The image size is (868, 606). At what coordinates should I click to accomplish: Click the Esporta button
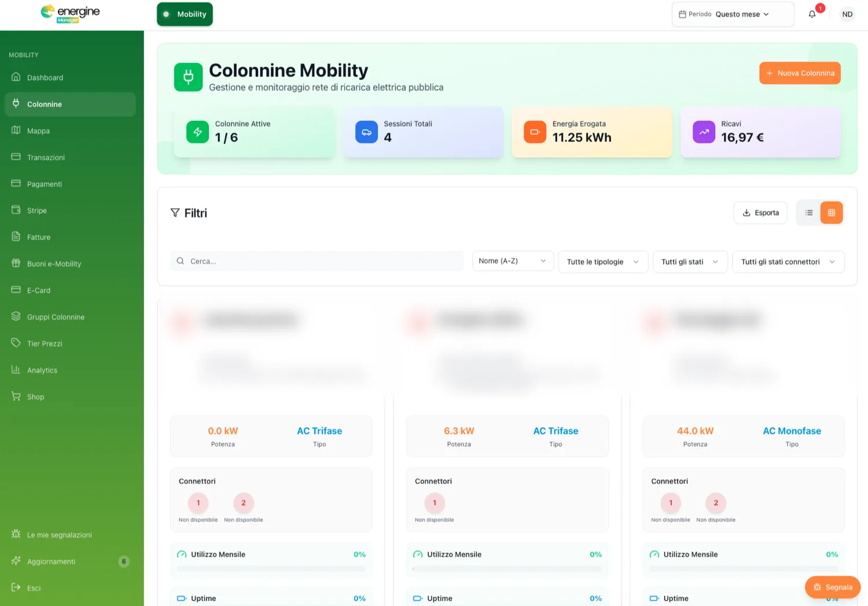pos(760,213)
